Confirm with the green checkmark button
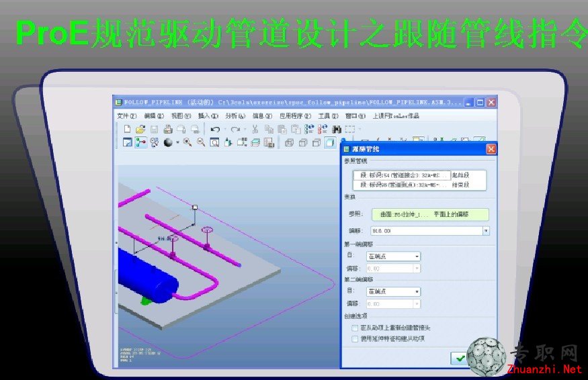The image size is (588, 380). 460,359
